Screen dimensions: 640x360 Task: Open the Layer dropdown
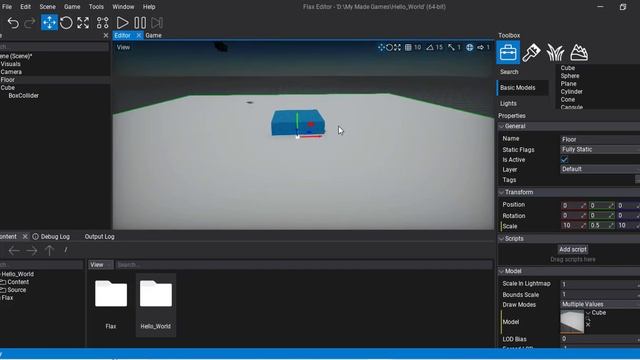600,169
